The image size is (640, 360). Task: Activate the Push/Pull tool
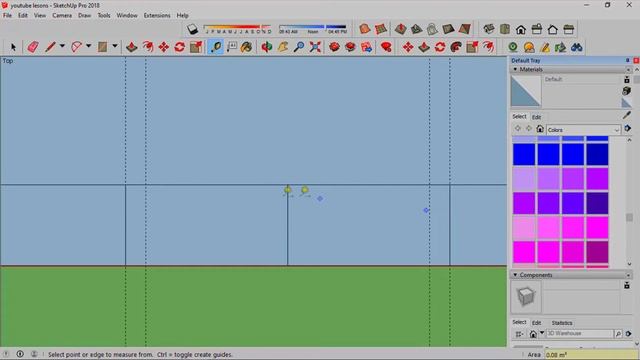click(x=131, y=47)
